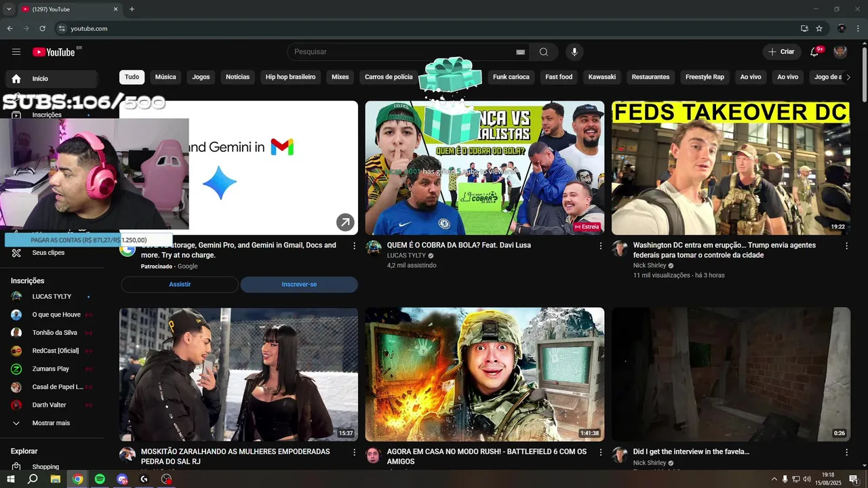Screen dimensions: 868x488
Task: Open RedCast [Oficial] subscription
Action: pos(52,351)
